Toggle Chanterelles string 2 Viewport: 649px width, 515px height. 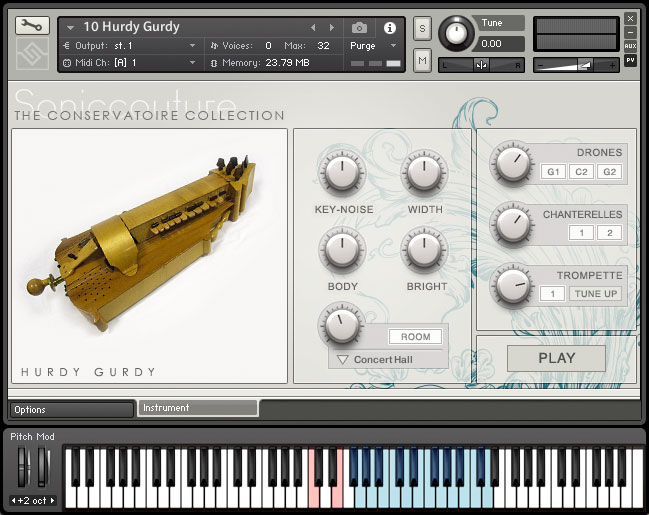(x=609, y=233)
